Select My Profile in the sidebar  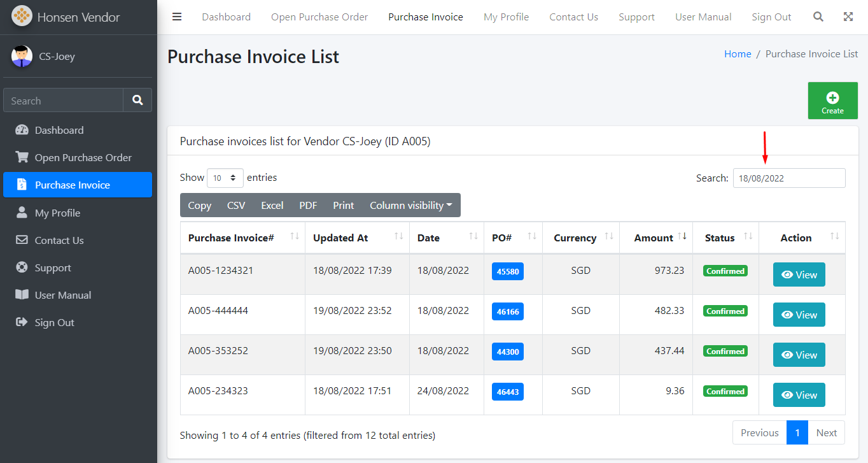57,213
